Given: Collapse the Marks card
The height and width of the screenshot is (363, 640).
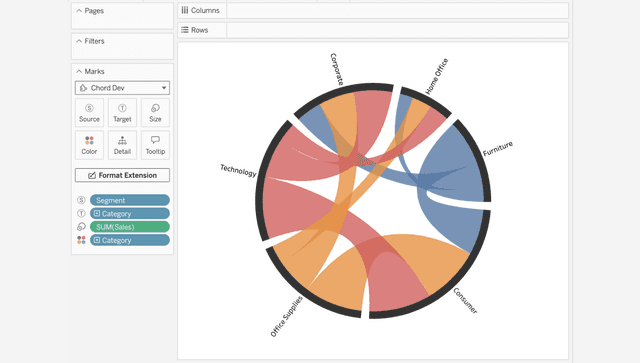Looking at the screenshot, I should [79, 71].
